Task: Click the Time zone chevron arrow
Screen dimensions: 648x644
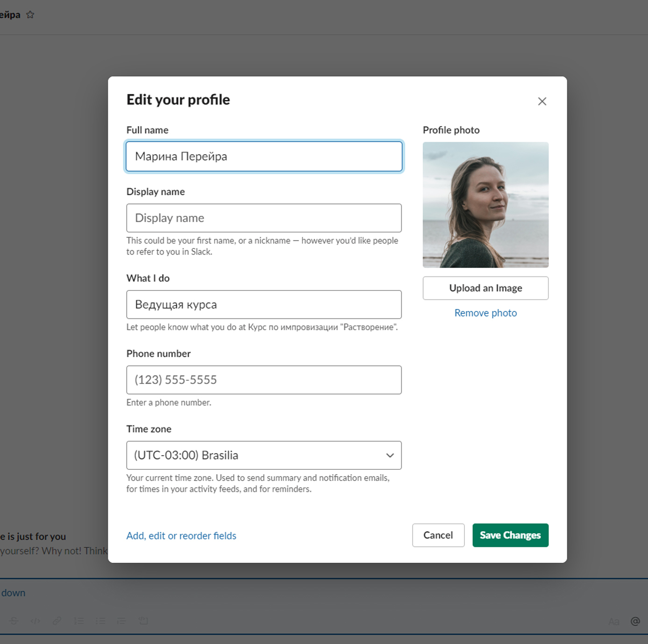Action: point(390,455)
